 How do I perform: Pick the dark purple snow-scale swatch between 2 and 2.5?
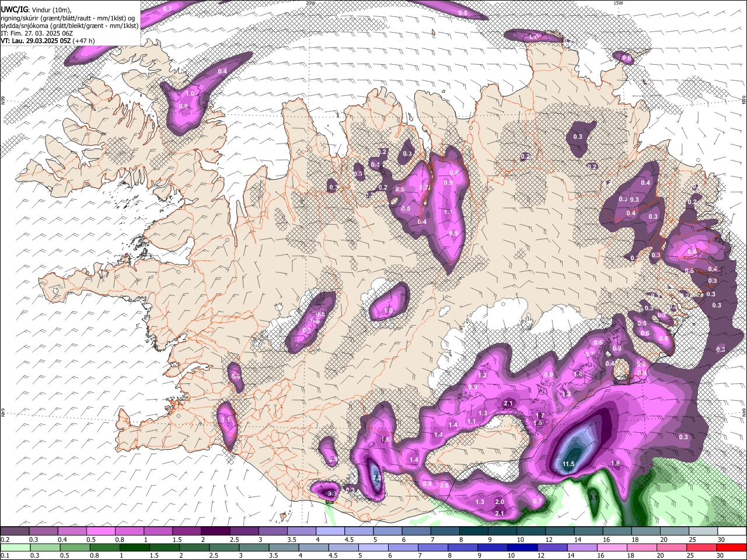pos(216,531)
